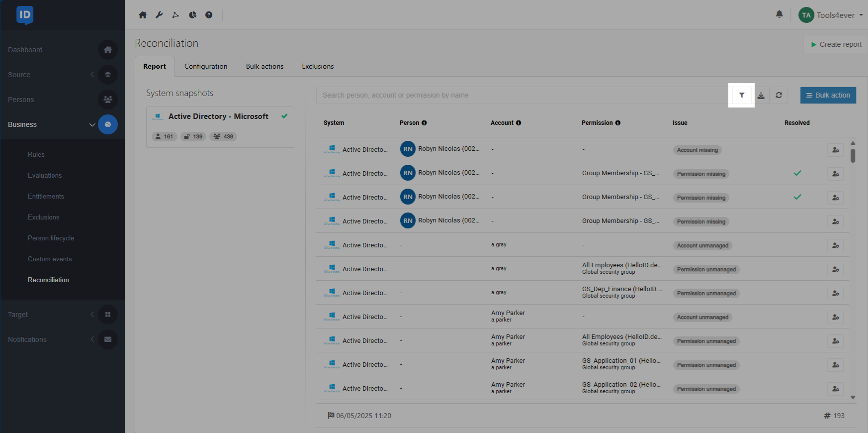The width and height of the screenshot is (868, 433).
Task: Open Exclusions in sidebar Business menu
Action: 44,217
